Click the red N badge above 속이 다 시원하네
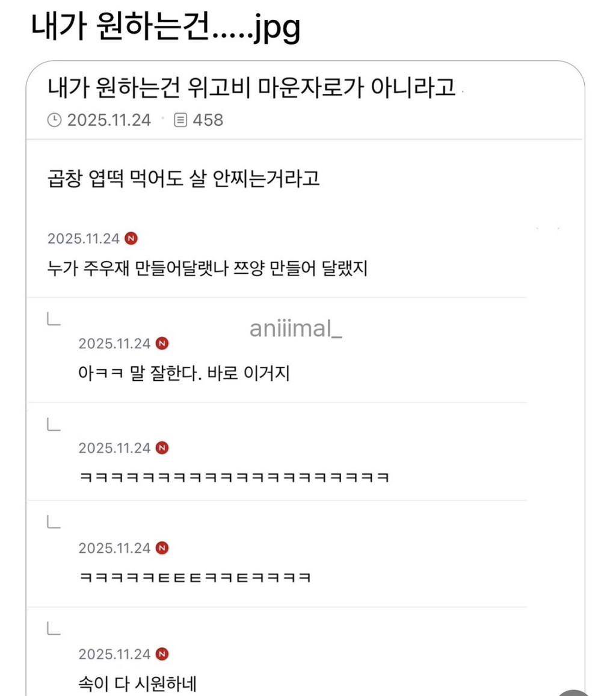The height and width of the screenshot is (696, 616). pyautogui.click(x=162, y=654)
